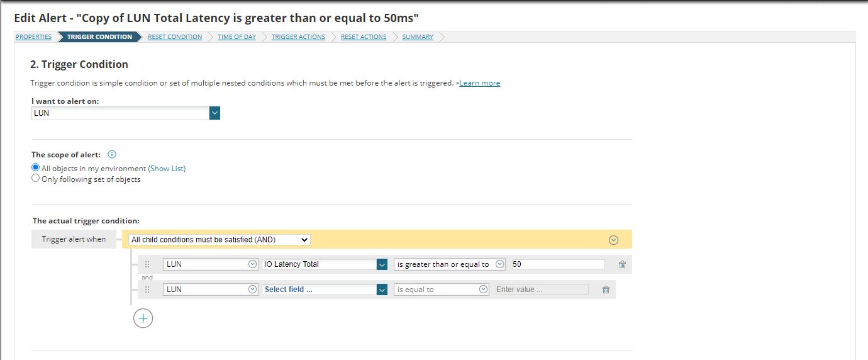The height and width of the screenshot is (360, 868).
Task: Go to the Reset Actions step
Action: (364, 37)
